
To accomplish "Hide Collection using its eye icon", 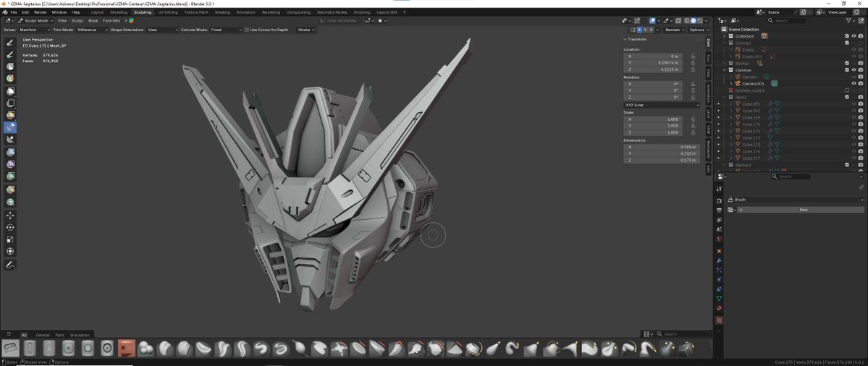I will click(854, 36).
